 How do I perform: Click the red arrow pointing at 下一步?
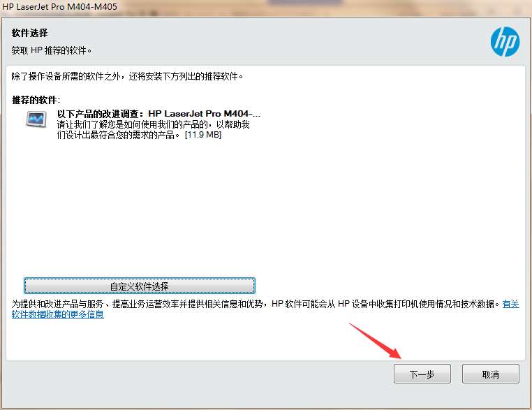[375, 341]
